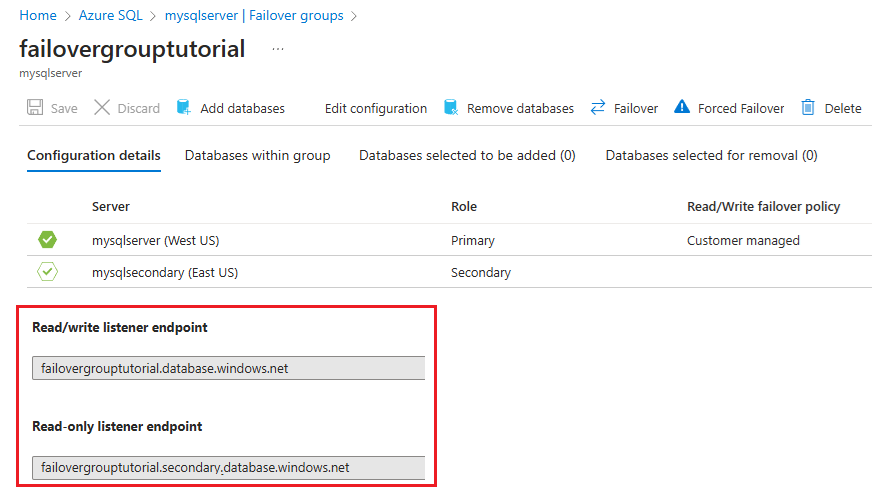872x492 pixels.
Task: Click the Failover arrows icon
Action: tap(598, 108)
